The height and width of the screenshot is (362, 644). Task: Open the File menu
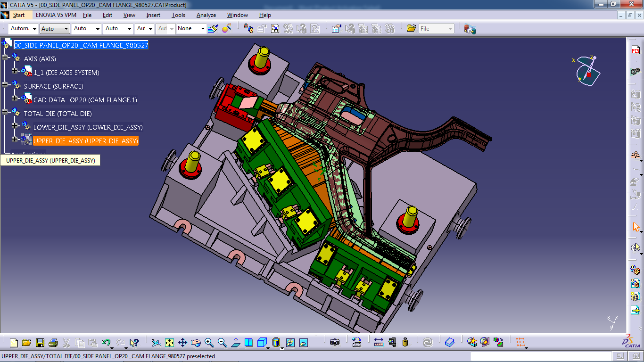[x=87, y=15]
